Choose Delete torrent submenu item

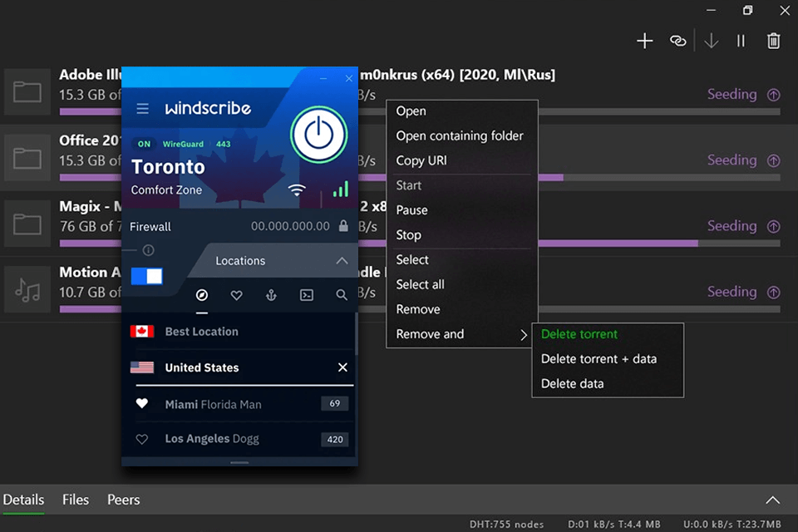pos(608,334)
